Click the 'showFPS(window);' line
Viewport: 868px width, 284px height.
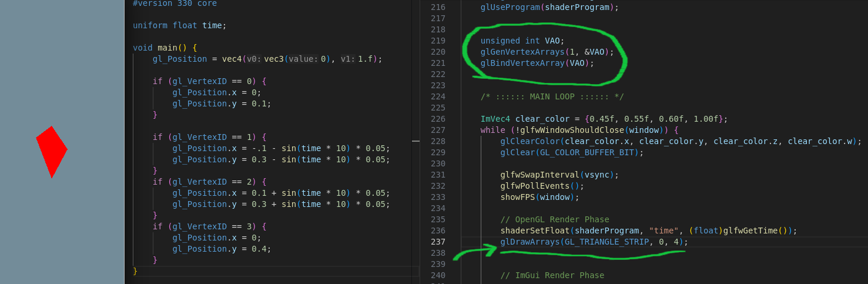pyautogui.click(x=539, y=197)
